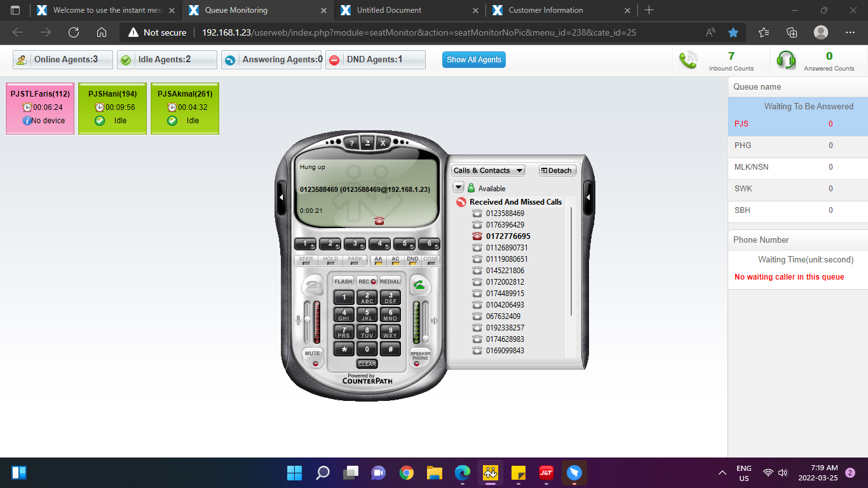Toggle the AC auto-conference button
The height and width of the screenshot is (488, 868).
pos(395,261)
